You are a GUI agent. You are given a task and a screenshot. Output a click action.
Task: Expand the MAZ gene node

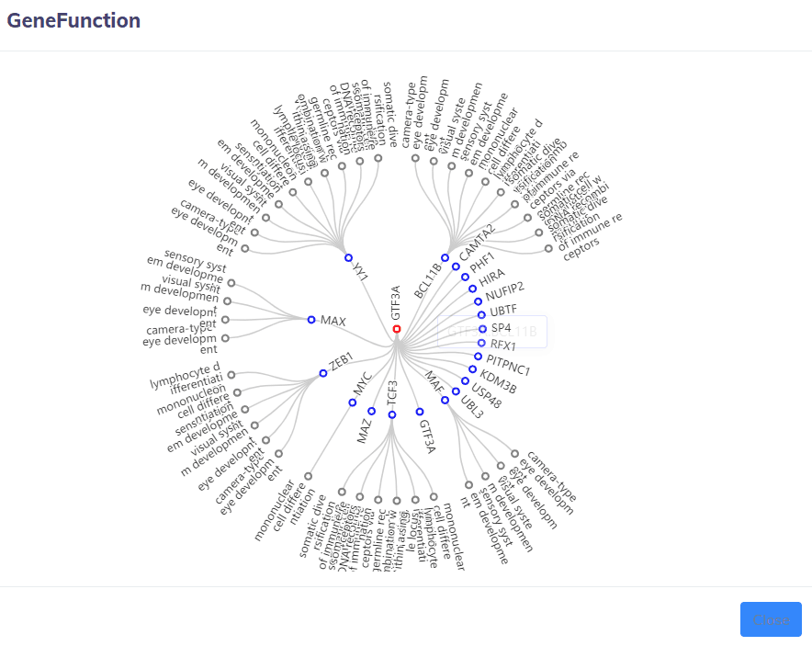click(371, 411)
